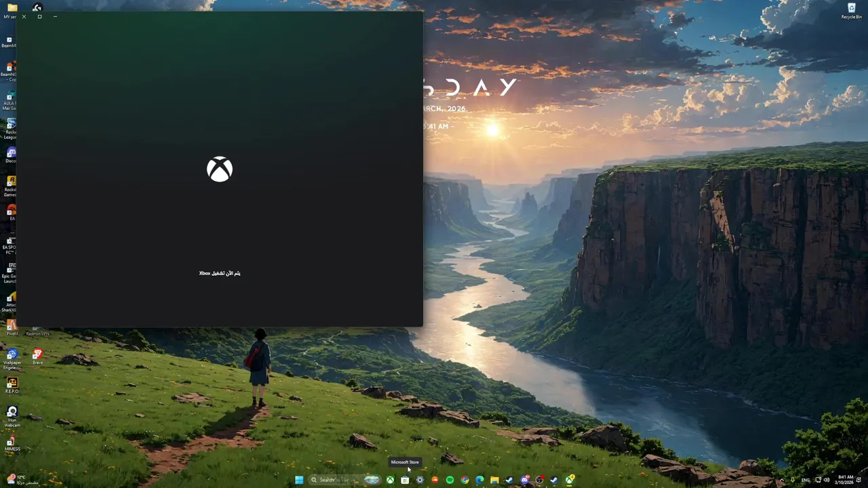Viewport: 868px width, 488px height.
Task: Click the taskbar Search box
Action: [344, 480]
